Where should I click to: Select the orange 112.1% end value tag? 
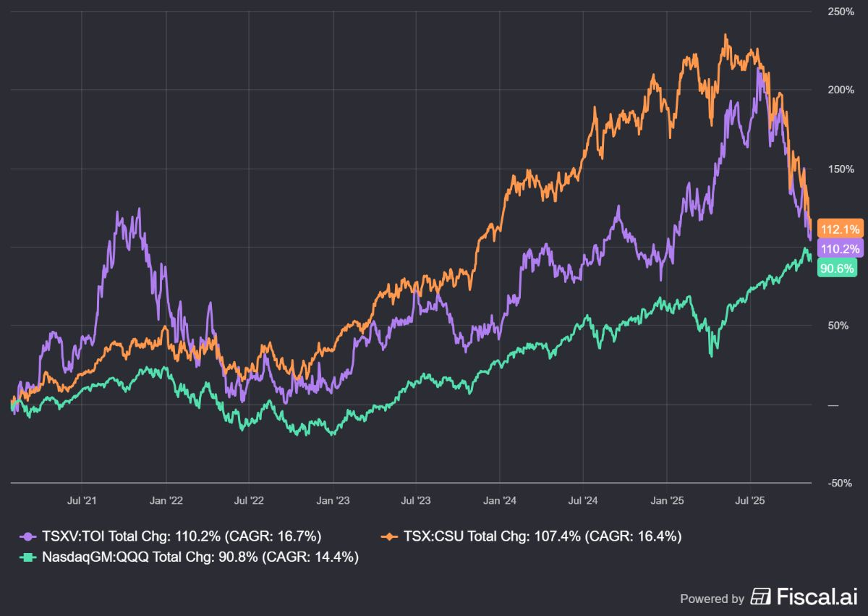(x=839, y=229)
